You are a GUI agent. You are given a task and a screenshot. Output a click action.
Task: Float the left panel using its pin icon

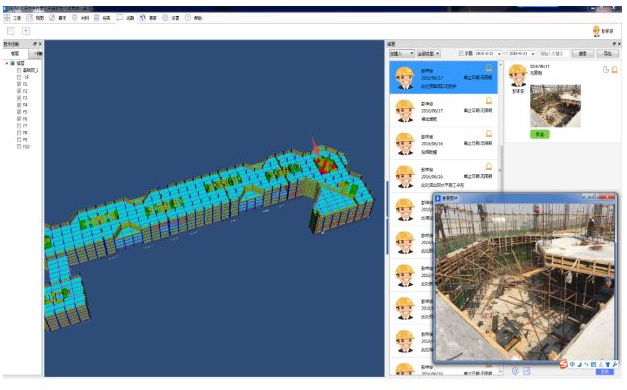tap(35, 44)
